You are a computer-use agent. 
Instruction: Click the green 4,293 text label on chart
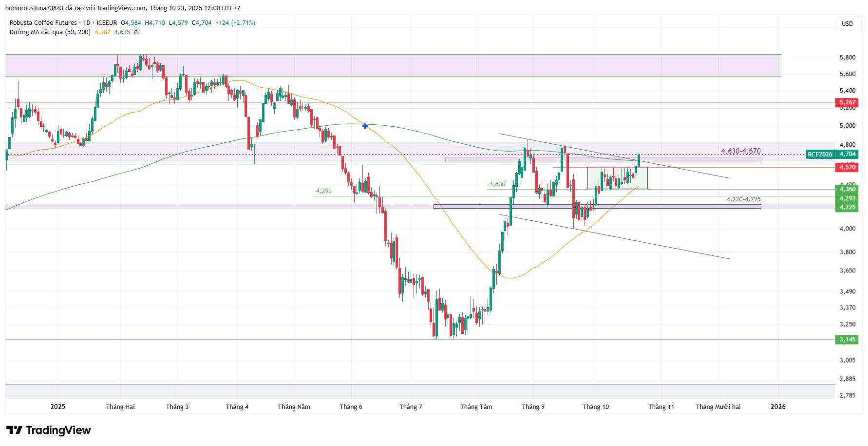point(323,191)
